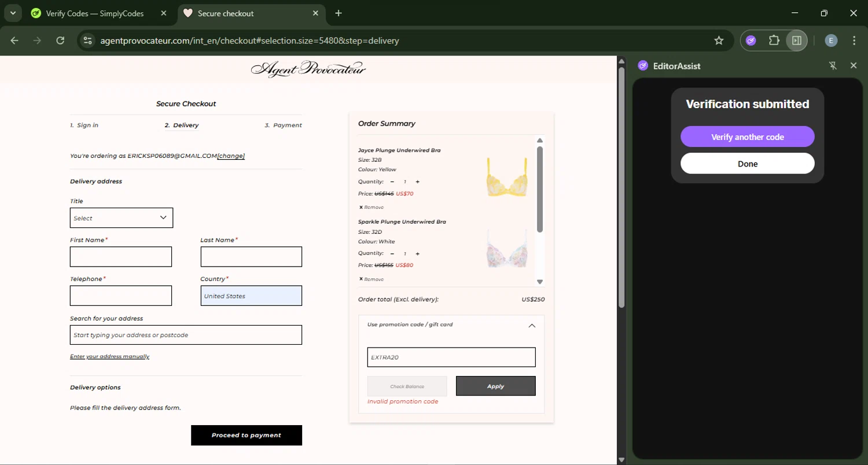Go back to previous page
Image resolution: width=868 pixels, height=465 pixels.
pos(14,40)
